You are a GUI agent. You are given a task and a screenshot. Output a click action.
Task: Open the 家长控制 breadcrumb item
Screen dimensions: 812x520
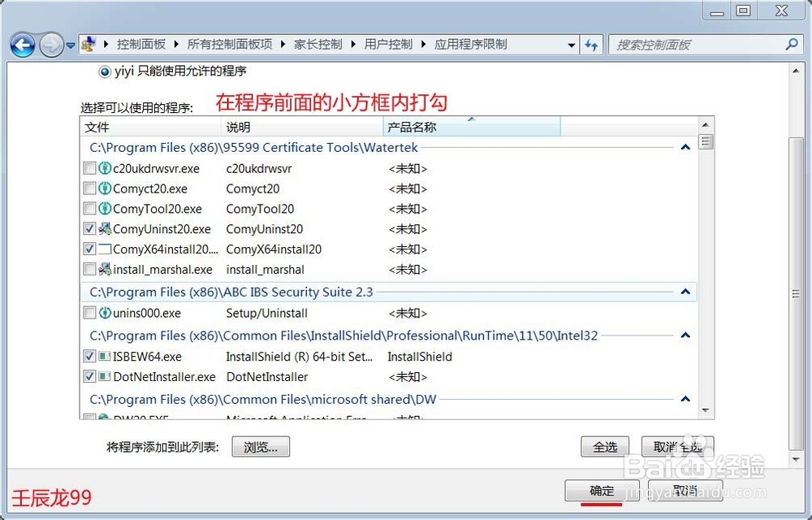(318, 45)
